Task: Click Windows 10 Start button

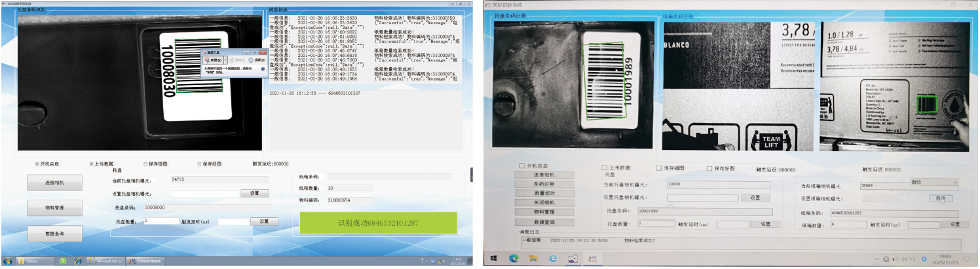Action: point(495,260)
